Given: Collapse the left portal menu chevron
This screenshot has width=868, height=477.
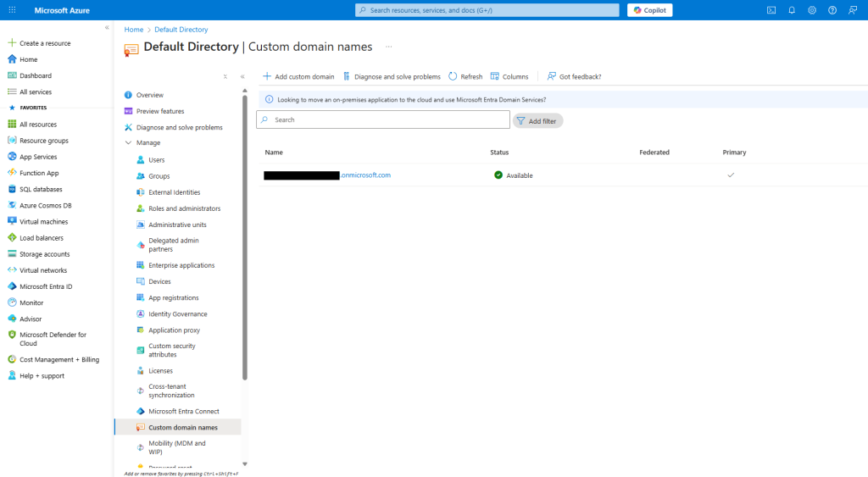Looking at the screenshot, I should click(107, 28).
